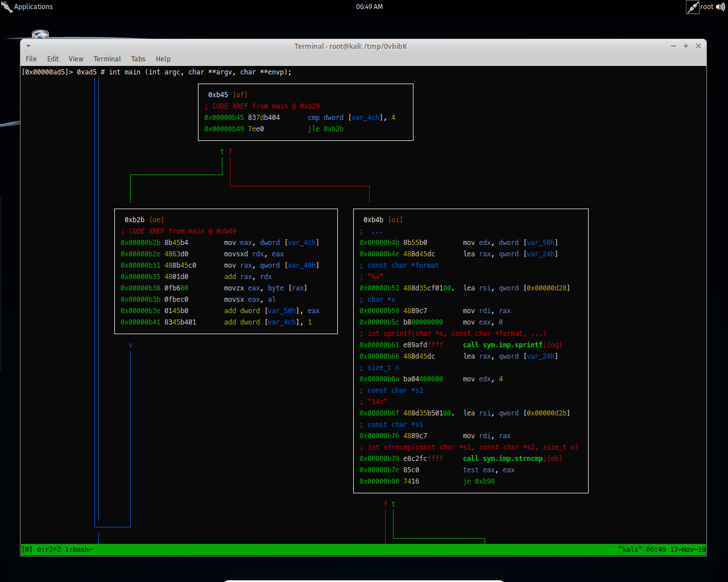Screen dimensions: 728x582
Task: Click the 'jle 0xb2b' instruction
Action: click(326, 129)
